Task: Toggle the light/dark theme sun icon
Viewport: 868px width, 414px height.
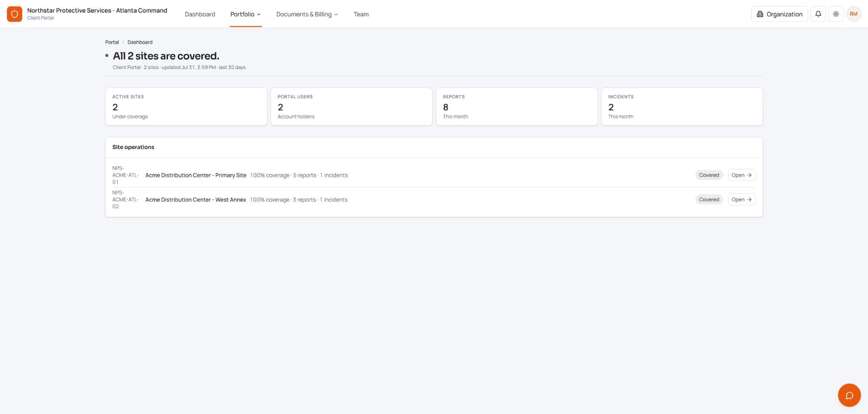Action: 836,14
